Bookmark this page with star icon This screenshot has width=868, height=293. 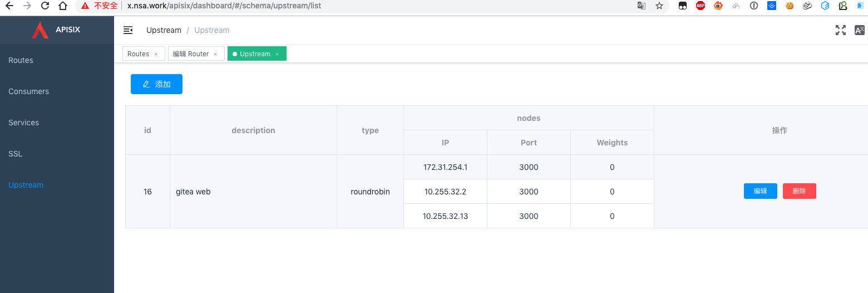click(x=659, y=6)
